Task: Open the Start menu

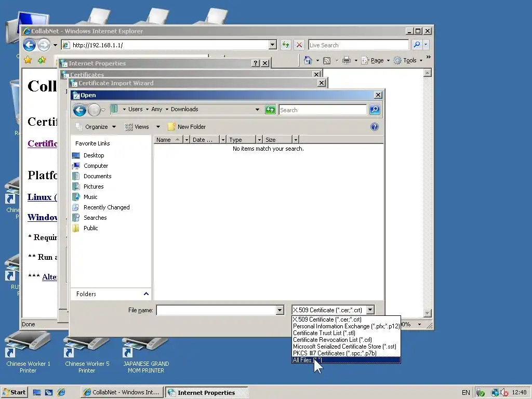Action: pos(14,392)
